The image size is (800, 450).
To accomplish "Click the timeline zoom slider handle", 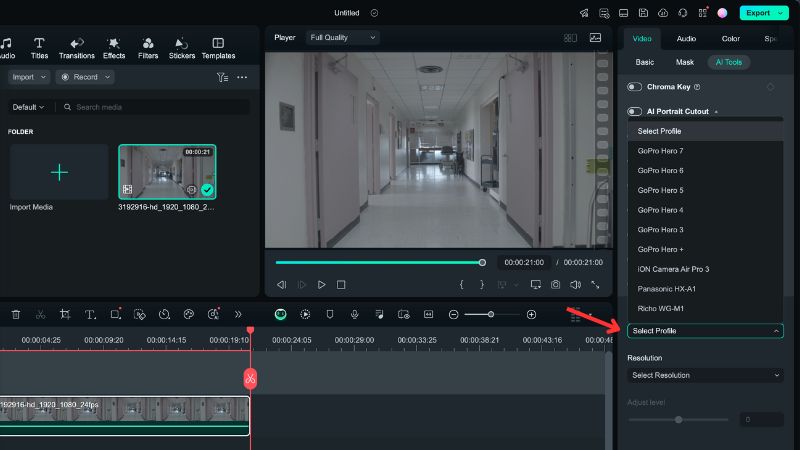I will [x=491, y=315].
